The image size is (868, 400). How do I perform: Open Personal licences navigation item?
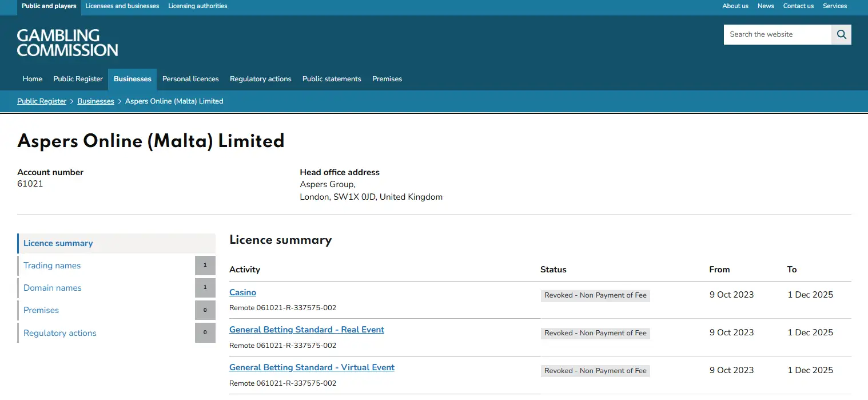[190, 79]
